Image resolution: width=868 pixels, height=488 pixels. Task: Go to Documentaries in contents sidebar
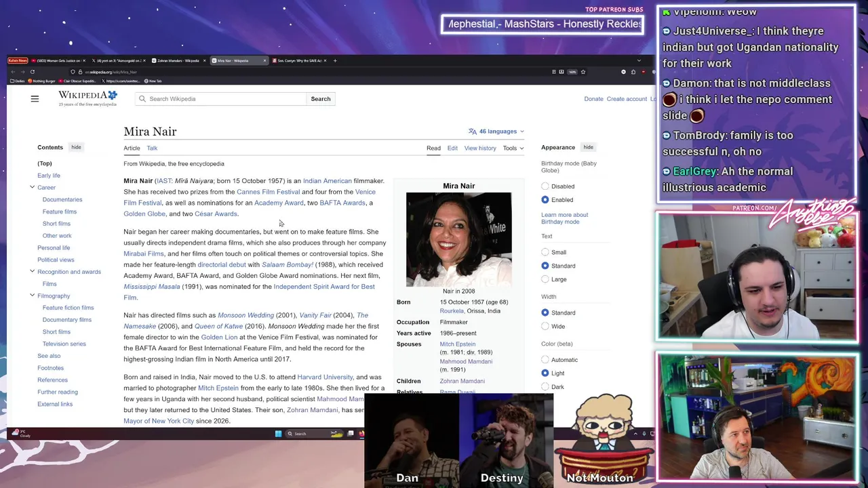pyautogui.click(x=62, y=199)
